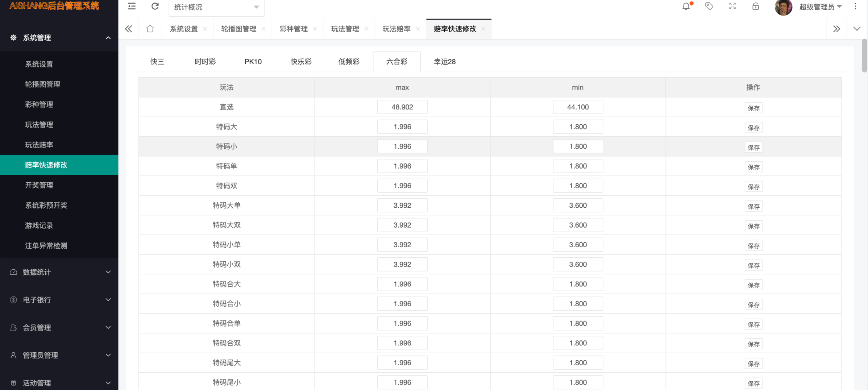
Task: Close the 玩法赔率 tab
Action: pos(418,29)
